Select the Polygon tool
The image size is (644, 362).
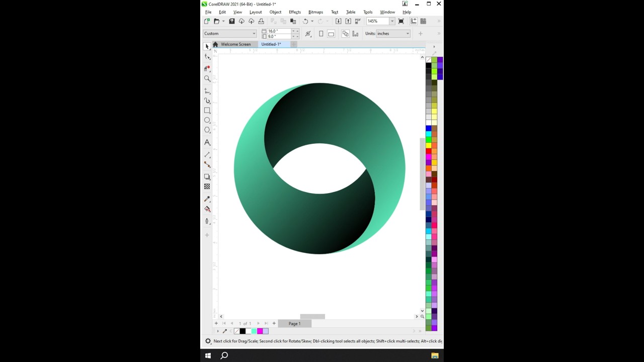[207, 130]
